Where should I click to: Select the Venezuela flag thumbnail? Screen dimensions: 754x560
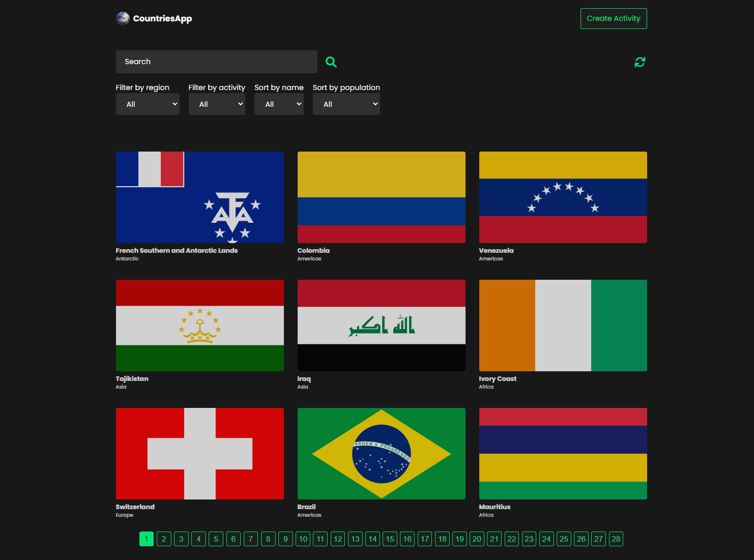point(563,197)
